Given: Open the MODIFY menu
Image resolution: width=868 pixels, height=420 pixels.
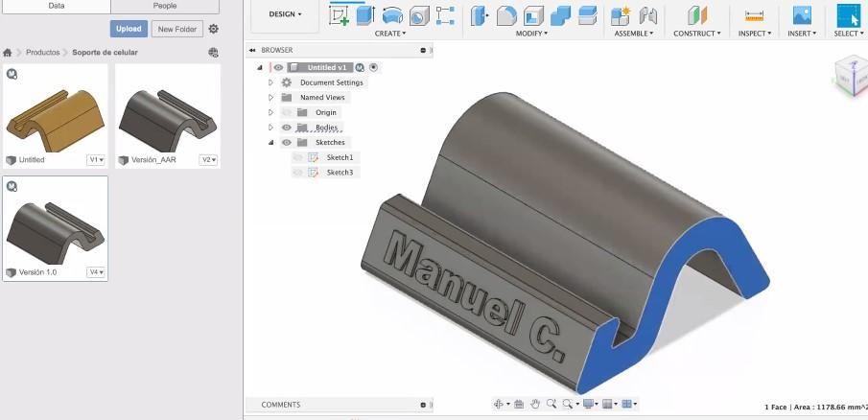Looking at the screenshot, I should pyautogui.click(x=531, y=34).
